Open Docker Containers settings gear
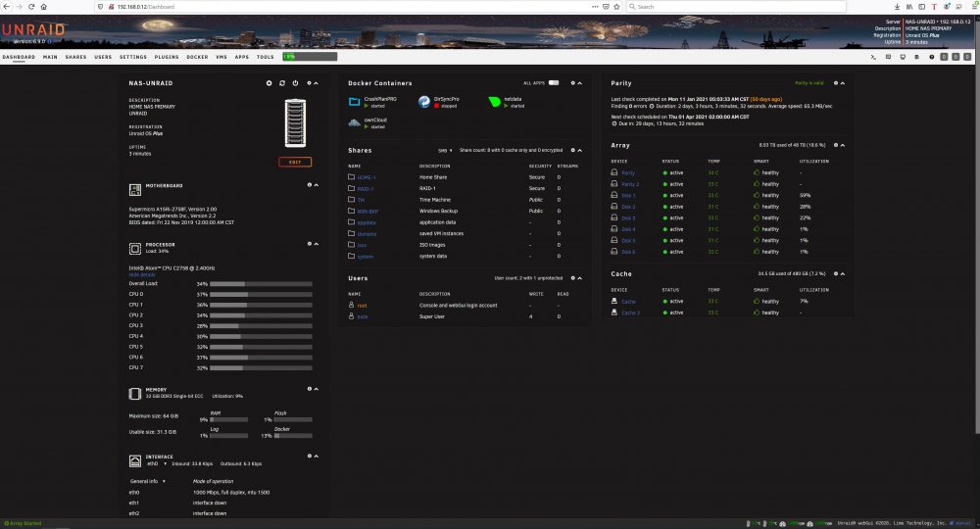 coord(572,83)
